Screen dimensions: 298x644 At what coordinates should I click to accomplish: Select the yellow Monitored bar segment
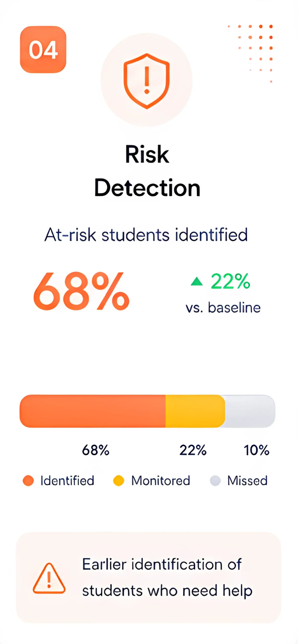(x=195, y=411)
